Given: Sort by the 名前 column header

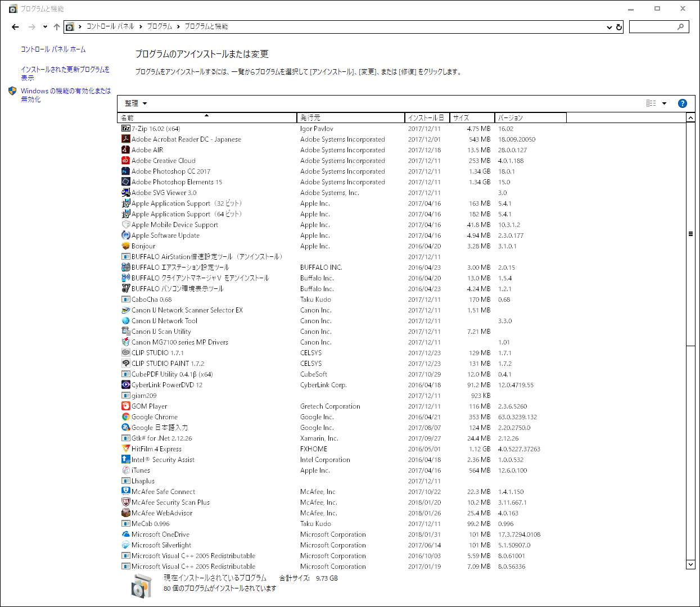Looking at the screenshot, I should [x=207, y=117].
